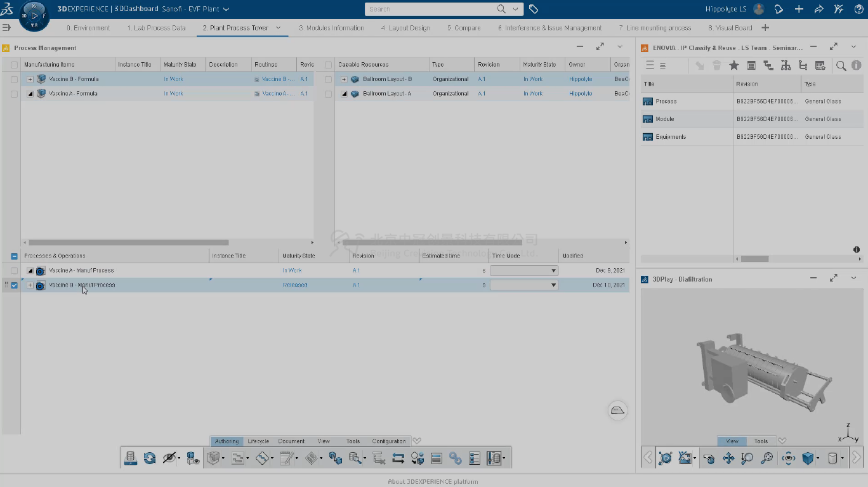868x487 pixels.
Task: Open the Layout Design tab
Action: [x=405, y=28]
